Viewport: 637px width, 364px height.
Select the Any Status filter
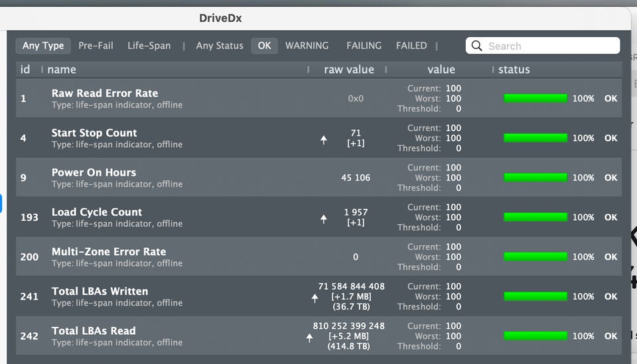(220, 46)
